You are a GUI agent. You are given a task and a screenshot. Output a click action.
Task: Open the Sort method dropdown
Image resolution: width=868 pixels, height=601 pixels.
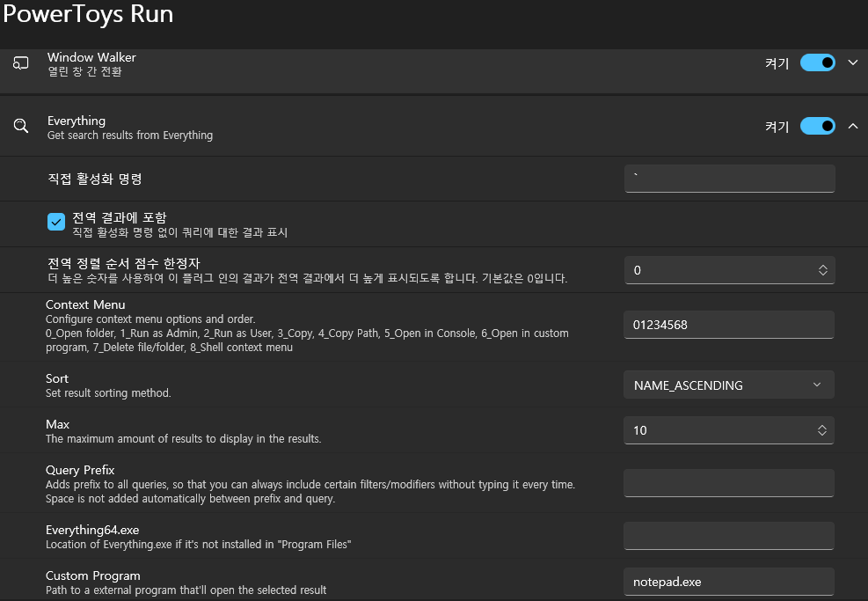[728, 385]
